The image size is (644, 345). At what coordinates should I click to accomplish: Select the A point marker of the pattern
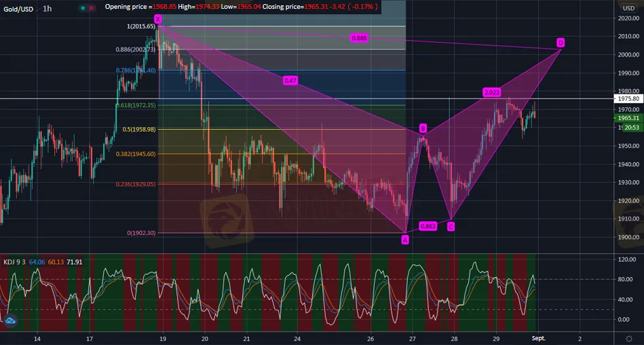405,240
